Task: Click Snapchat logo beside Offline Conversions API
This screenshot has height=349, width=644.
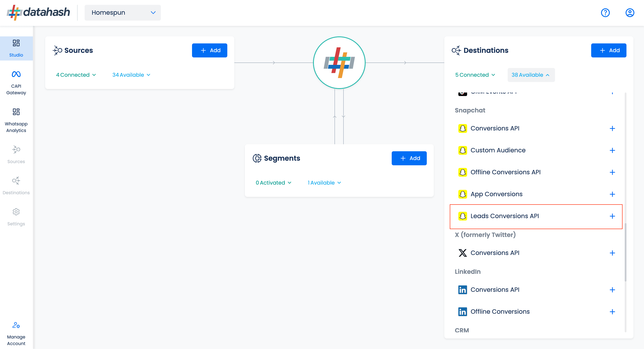Action: [x=463, y=172]
